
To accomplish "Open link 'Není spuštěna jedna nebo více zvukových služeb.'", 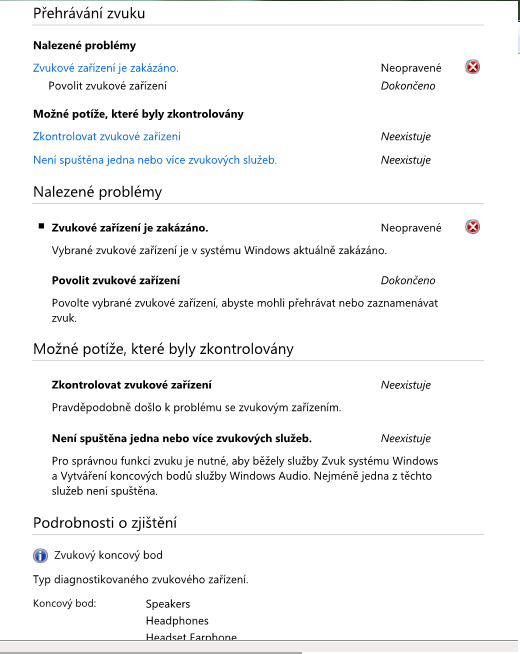I will click(155, 160).
